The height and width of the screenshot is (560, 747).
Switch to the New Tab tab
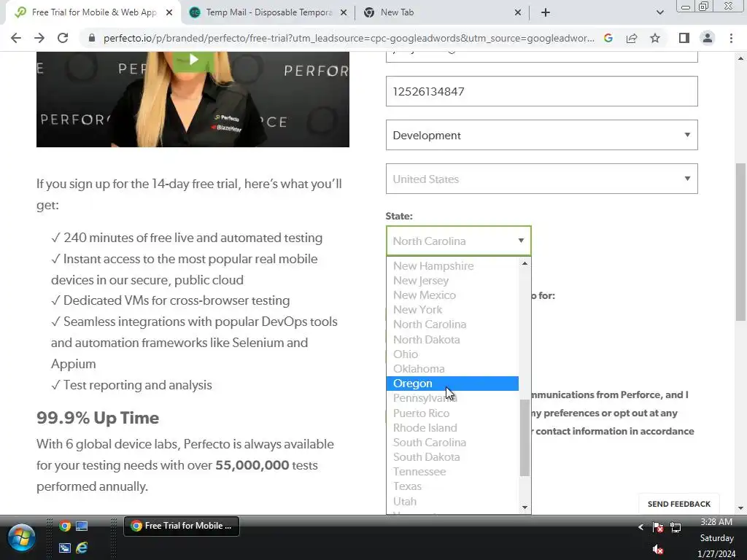click(443, 12)
